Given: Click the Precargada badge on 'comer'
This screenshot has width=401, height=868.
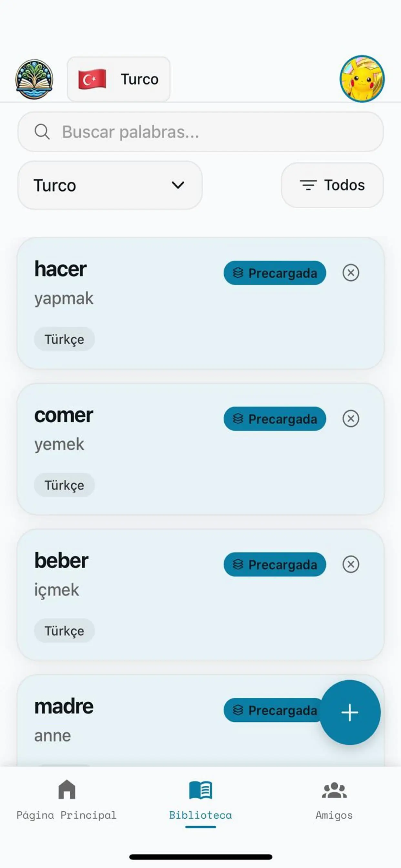Looking at the screenshot, I should tap(275, 419).
